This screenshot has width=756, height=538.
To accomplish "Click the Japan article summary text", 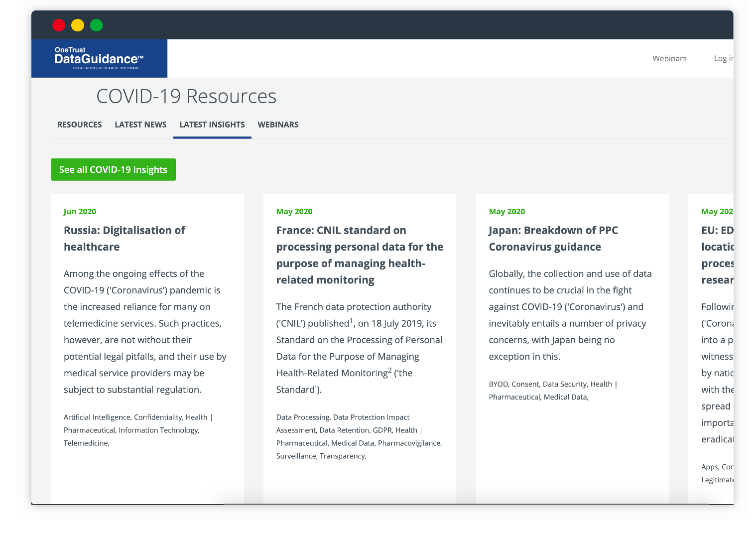I will click(x=570, y=315).
